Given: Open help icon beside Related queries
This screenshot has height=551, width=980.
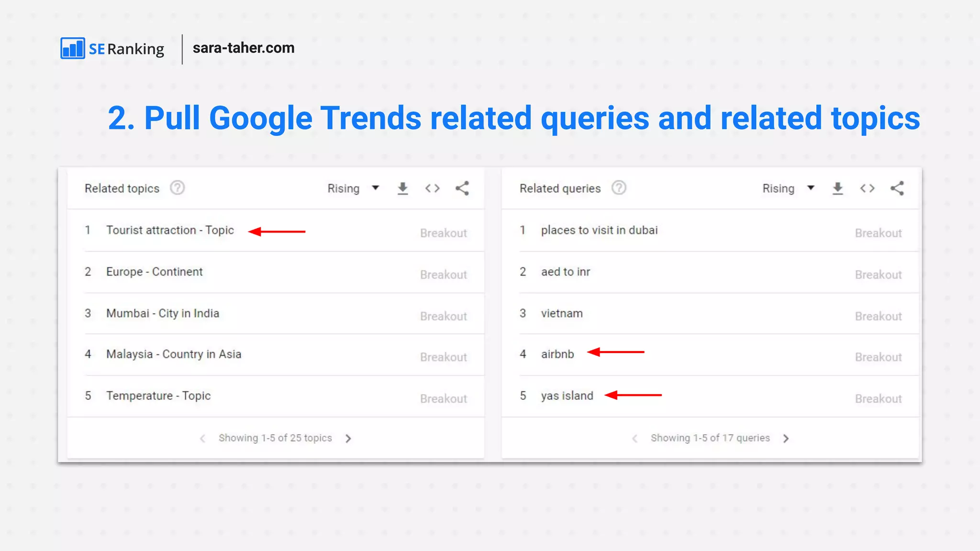Looking at the screenshot, I should tap(619, 188).
